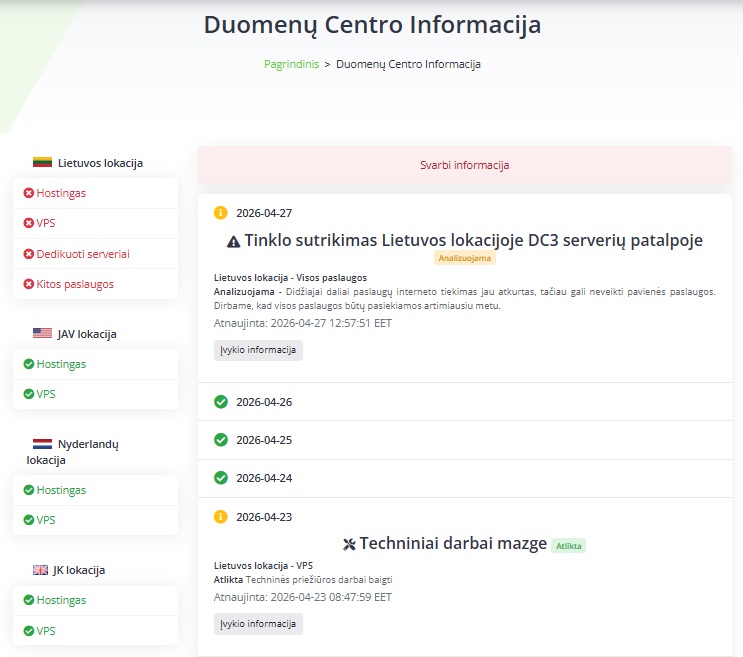
Task: Select VPS under JAV lokacija
Action: pyautogui.click(x=45, y=394)
